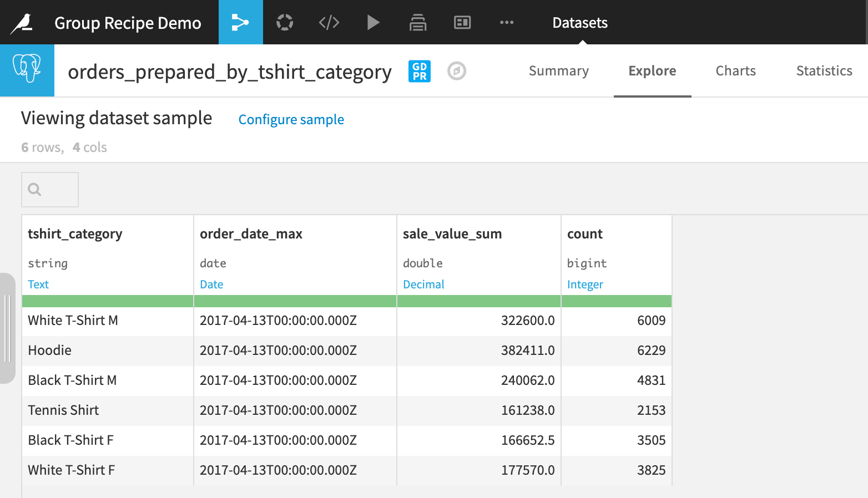Screen dimensions: 868x498
Task: Open the dataset navigator compass icon
Action: coord(457,71)
